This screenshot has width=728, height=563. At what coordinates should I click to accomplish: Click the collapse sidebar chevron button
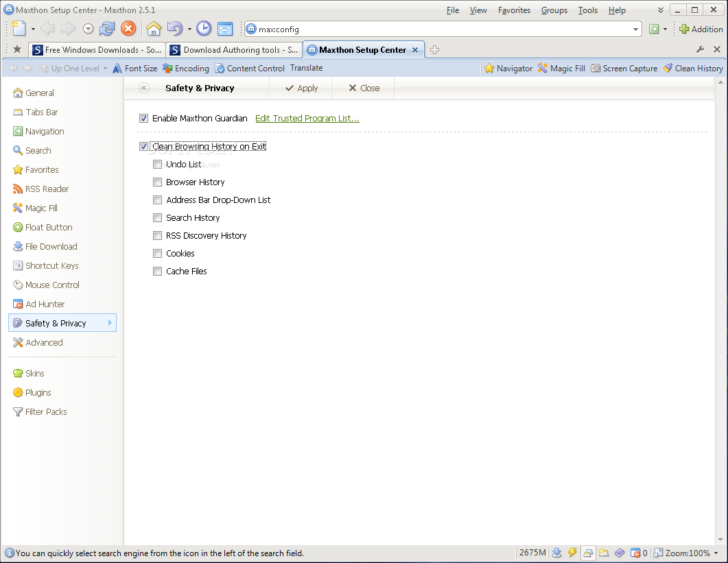(144, 88)
